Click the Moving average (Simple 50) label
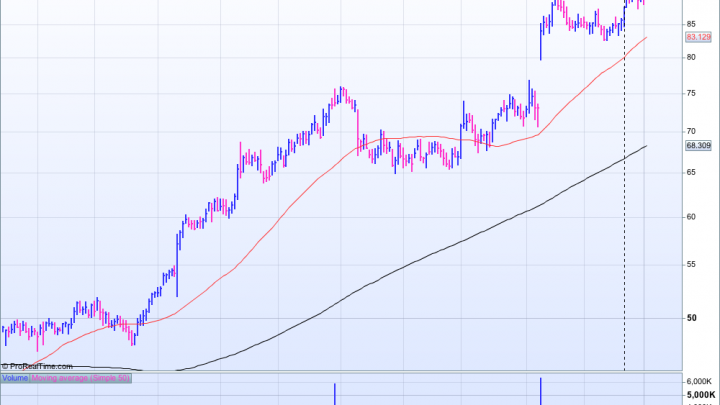The image size is (720, 405). pos(80,378)
